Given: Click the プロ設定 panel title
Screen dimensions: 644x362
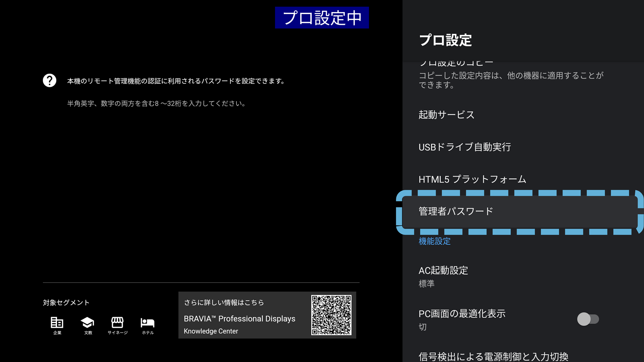Looking at the screenshot, I should 445,40.
